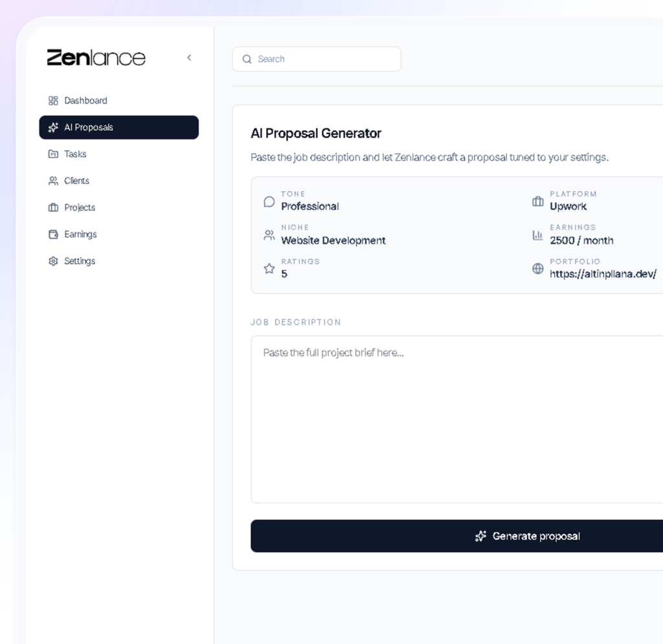663x644 pixels.
Task: Select the Dashboard grid icon
Action: [x=52, y=100]
